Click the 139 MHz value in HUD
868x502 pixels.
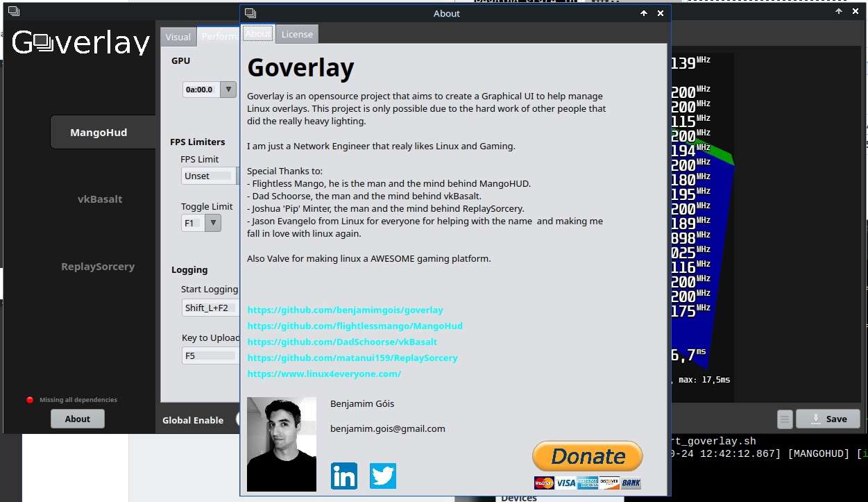coord(690,62)
